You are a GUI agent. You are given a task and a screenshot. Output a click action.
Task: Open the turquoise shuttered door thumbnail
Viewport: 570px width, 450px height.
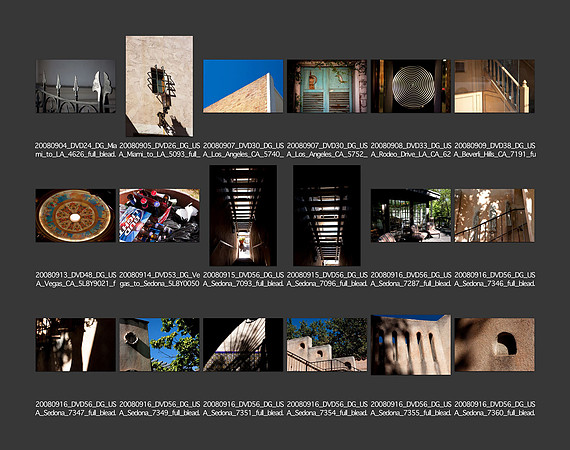[327, 86]
